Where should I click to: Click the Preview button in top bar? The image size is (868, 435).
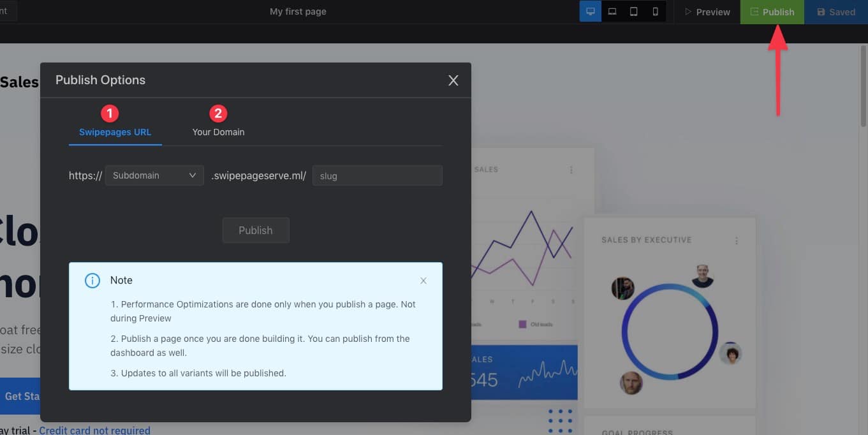[x=707, y=12]
